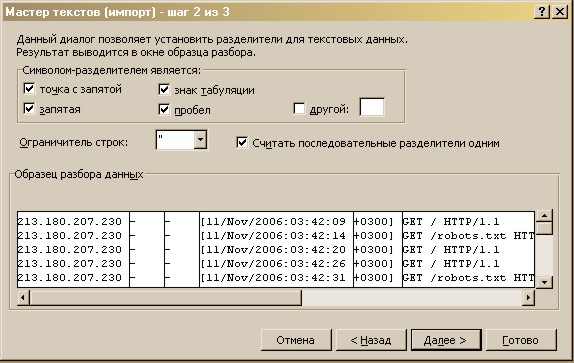Click IP "213.180.207.230" in first preview row

click(70, 221)
